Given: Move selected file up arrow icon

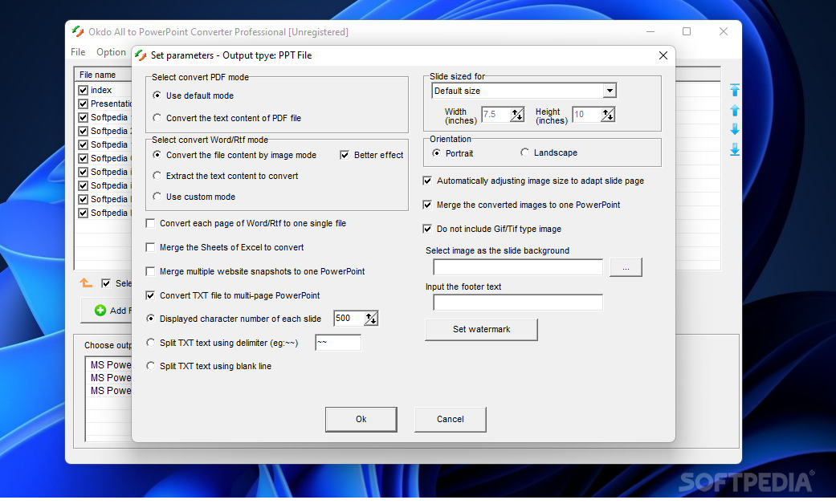Looking at the screenshot, I should click(x=735, y=110).
